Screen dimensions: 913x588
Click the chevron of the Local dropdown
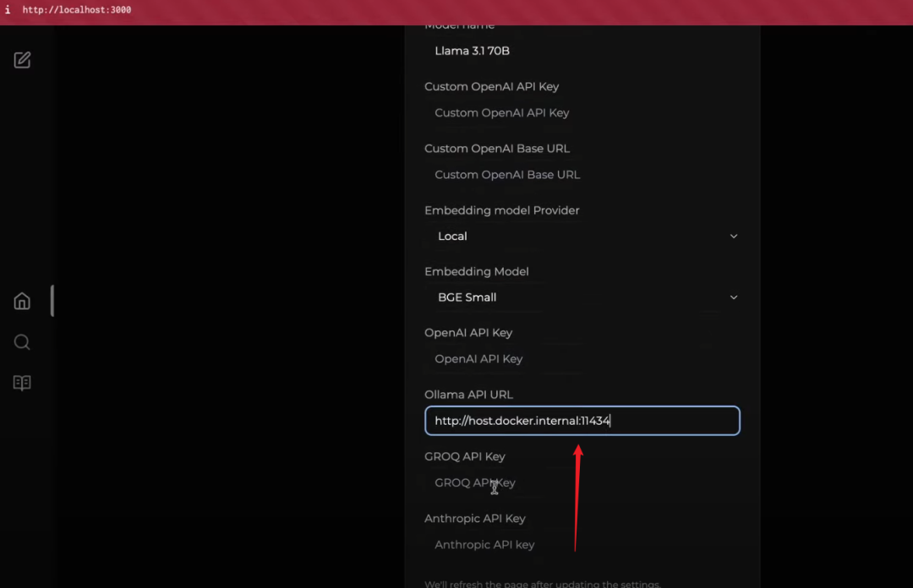733,237
